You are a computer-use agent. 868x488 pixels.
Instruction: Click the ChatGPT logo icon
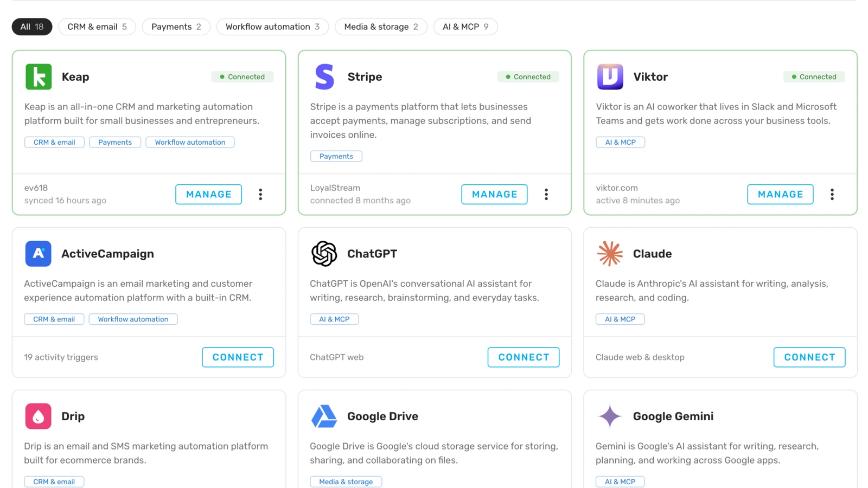324,253
